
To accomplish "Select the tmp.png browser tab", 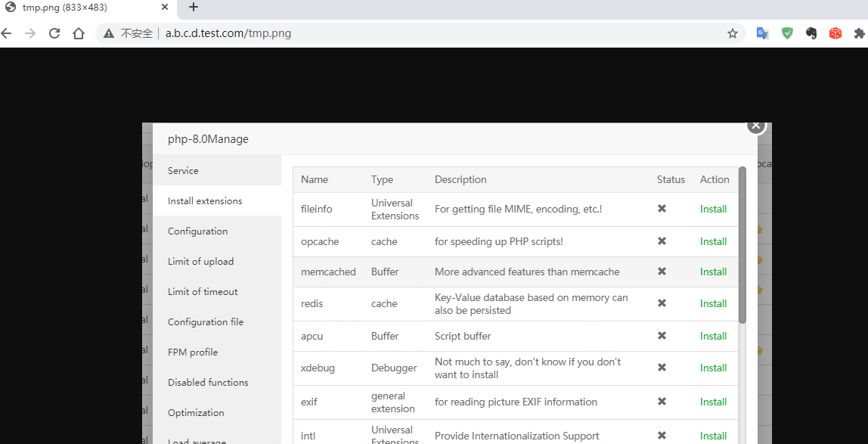I will pos(88,8).
